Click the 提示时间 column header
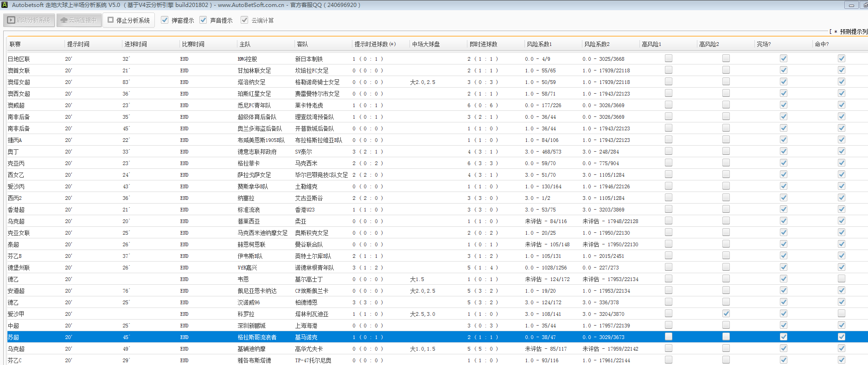Viewport: 868px width, 365px height. pyautogui.click(x=78, y=45)
